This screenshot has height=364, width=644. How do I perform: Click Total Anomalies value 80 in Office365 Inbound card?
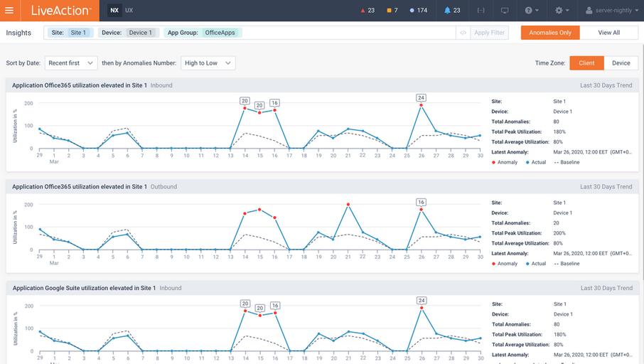pyautogui.click(x=556, y=122)
